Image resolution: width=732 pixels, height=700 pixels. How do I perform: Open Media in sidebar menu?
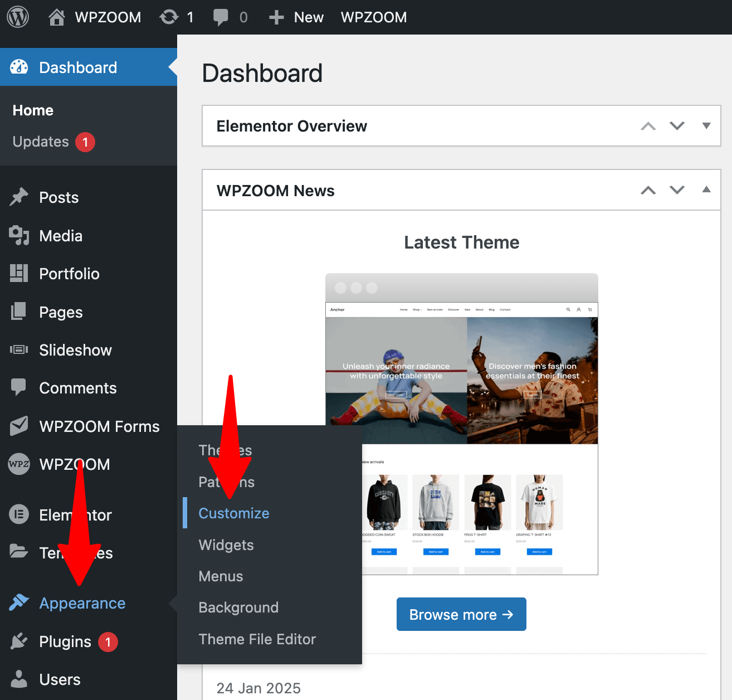pyautogui.click(x=61, y=236)
